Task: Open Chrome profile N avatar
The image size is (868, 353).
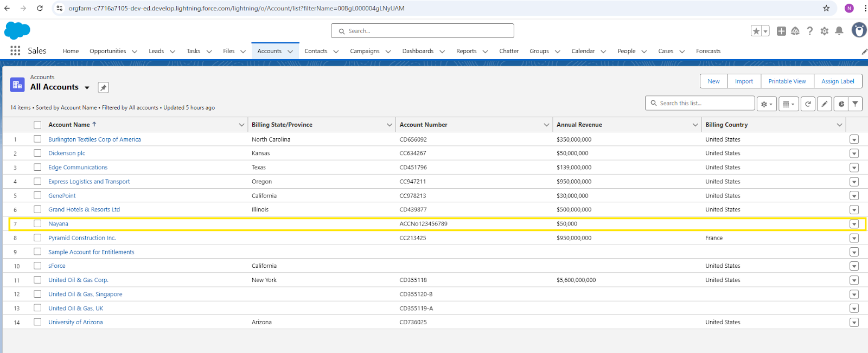Action: tap(849, 8)
